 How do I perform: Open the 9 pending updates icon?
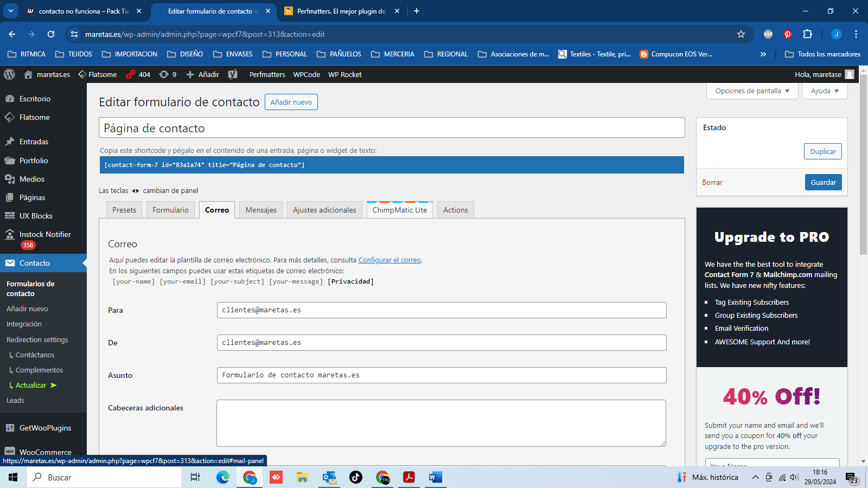point(168,74)
